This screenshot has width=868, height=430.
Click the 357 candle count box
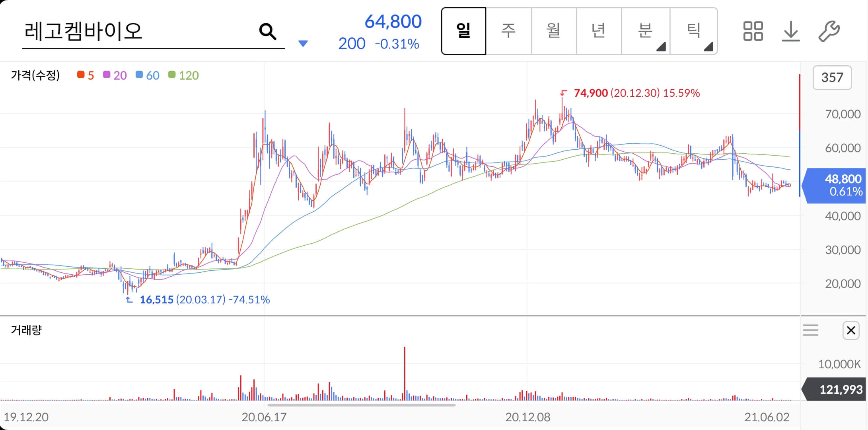pyautogui.click(x=832, y=78)
